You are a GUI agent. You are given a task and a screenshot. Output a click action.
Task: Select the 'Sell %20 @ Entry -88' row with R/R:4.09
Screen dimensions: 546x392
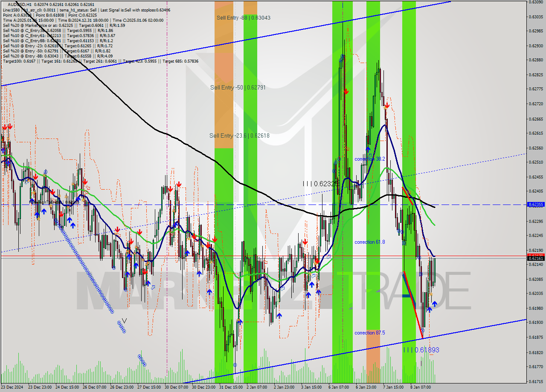click(58, 56)
